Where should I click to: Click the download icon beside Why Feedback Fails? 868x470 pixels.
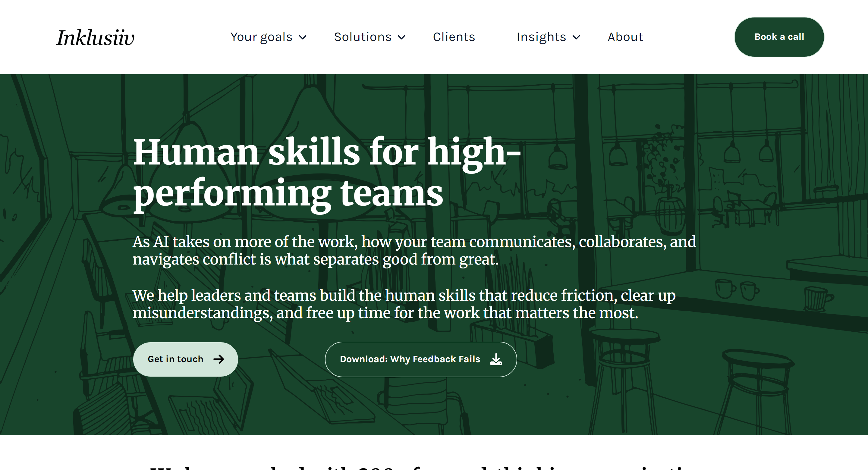tap(496, 359)
